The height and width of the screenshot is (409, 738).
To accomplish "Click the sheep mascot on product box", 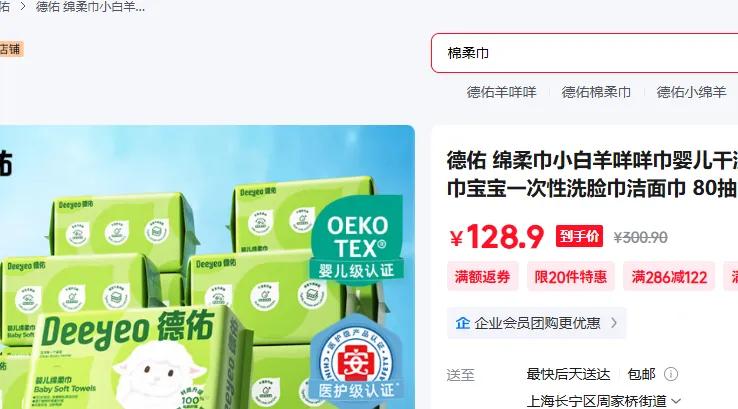I will pyautogui.click(x=154, y=375).
